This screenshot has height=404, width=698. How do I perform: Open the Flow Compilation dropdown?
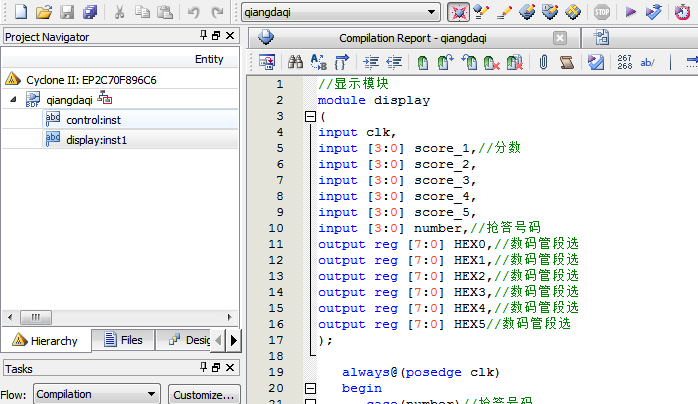click(x=150, y=394)
